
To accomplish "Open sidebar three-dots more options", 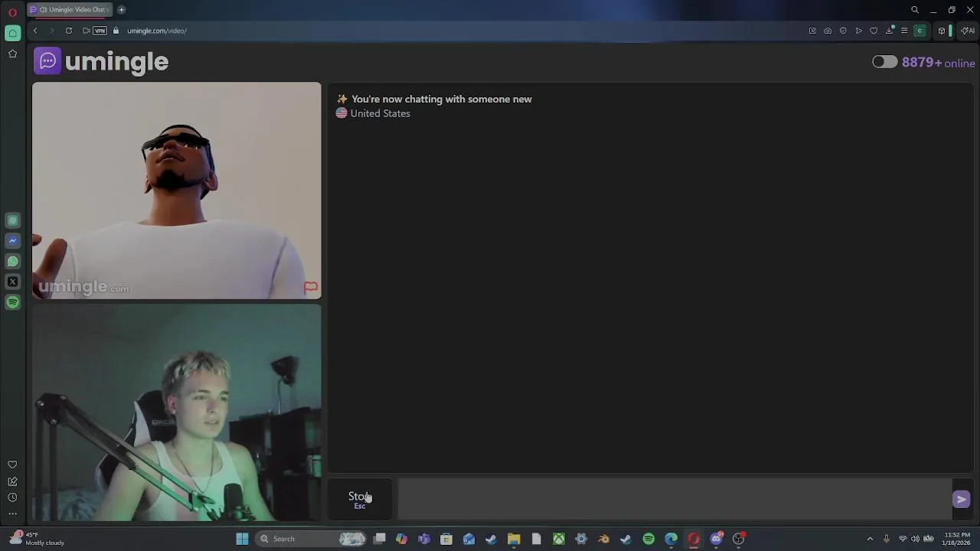I will tap(12, 514).
